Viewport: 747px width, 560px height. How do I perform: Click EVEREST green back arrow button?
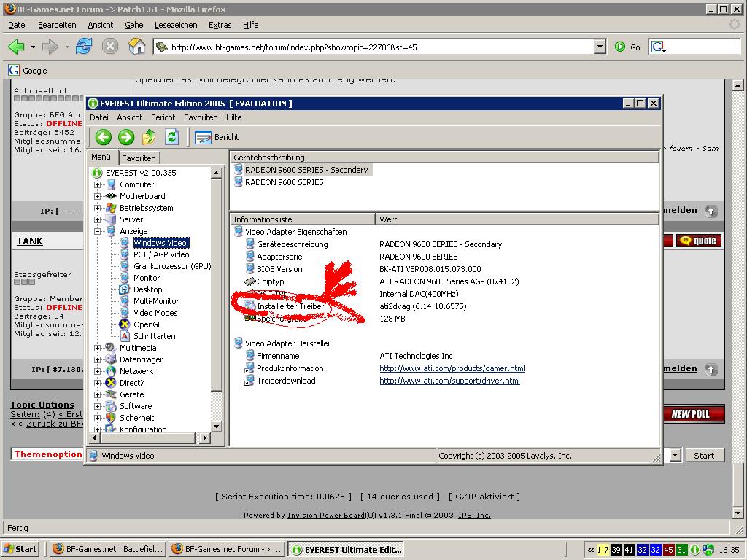[x=103, y=137]
